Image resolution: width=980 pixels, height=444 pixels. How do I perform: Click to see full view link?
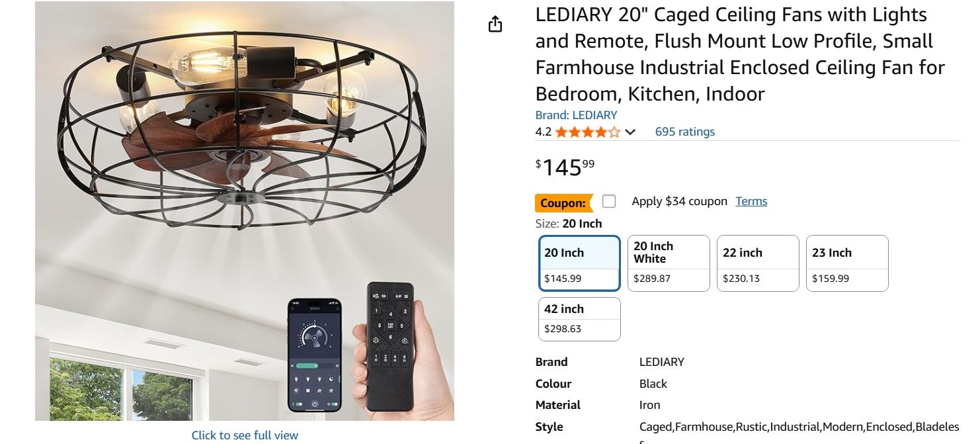coord(245,435)
